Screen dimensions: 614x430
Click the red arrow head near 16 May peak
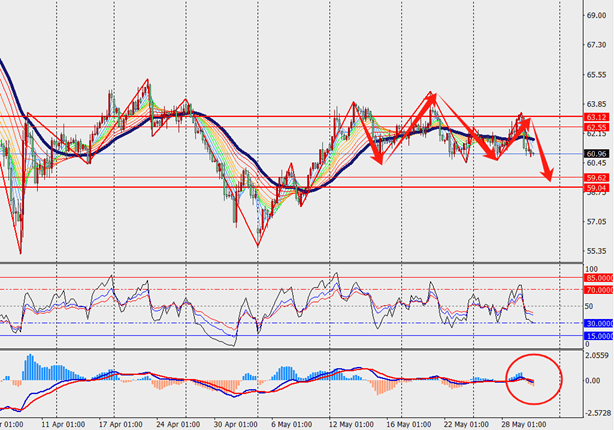tap(431, 99)
